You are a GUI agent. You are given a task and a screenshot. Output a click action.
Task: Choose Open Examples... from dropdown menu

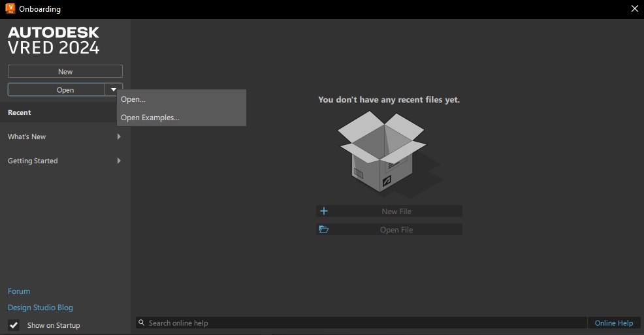181,118
